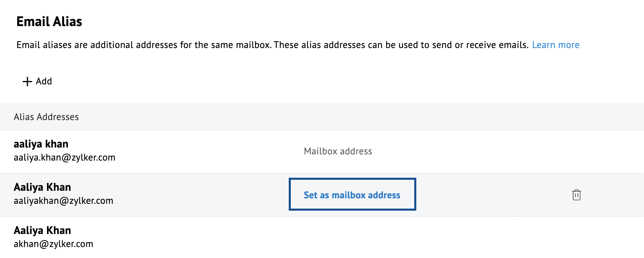Image resolution: width=644 pixels, height=258 pixels.
Task: Delete the aaliyakhan@zylker.com alias via trash icon
Action: [576, 195]
